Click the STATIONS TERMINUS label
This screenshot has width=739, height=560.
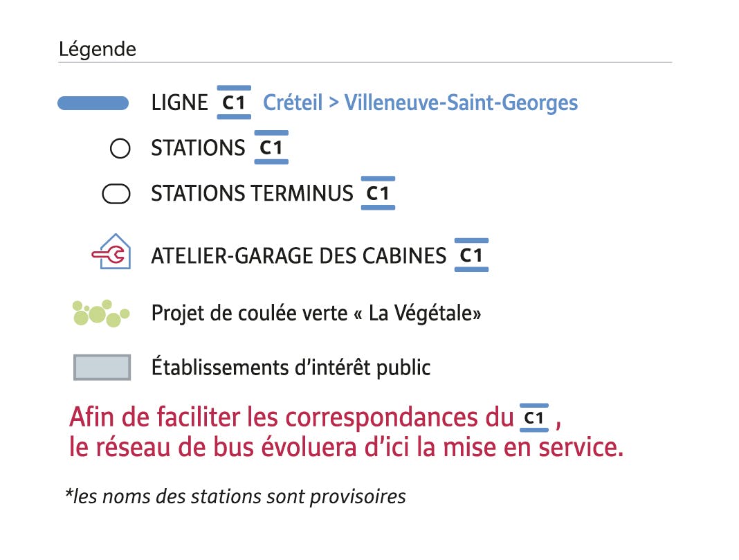(x=252, y=193)
